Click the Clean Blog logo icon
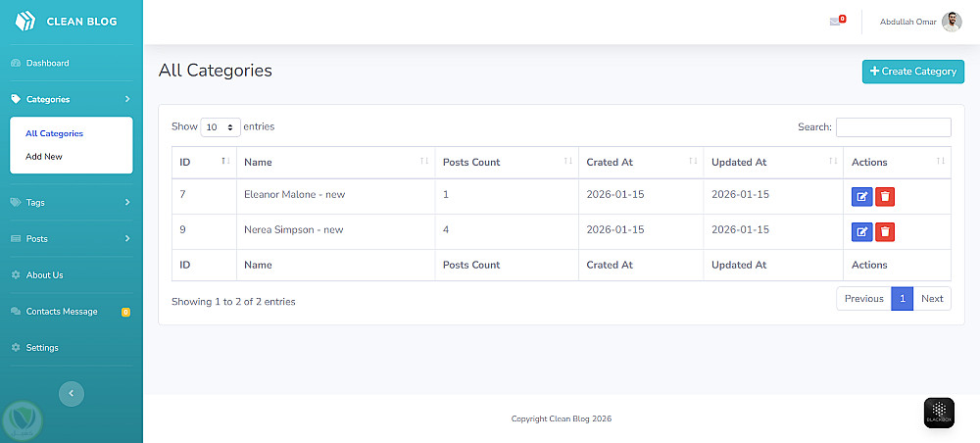Viewport: 980px width, 443px height. tap(24, 21)
